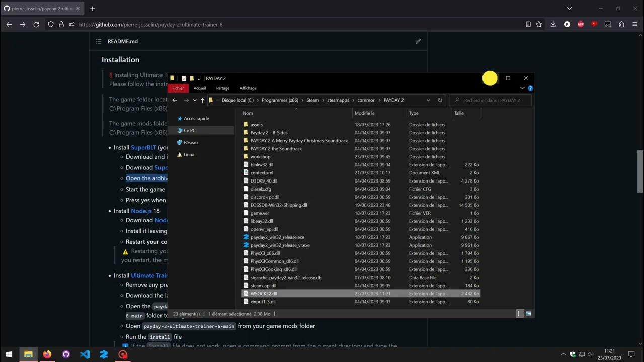The image size is (644, 362).
Task: Click Firefox page vertical scrollbar
Action: point(640,171)
